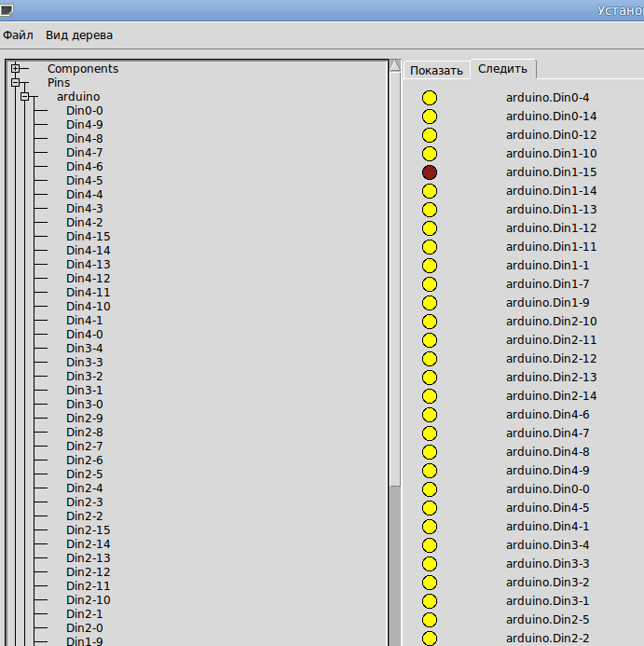Select the Pins tree label
This screenshot has height=646, width=644.
pos(59,82)
